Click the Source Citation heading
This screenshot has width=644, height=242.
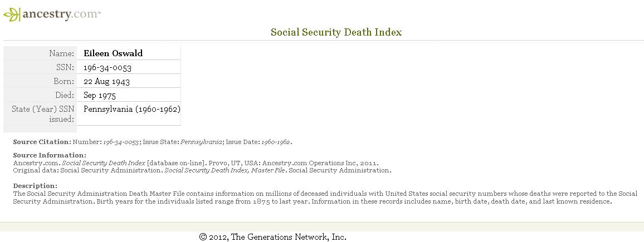click(42, 142)
